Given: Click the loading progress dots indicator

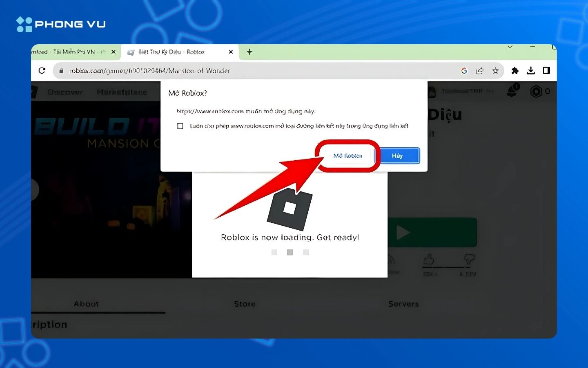Looking at the screenshot, I should pyautogui.click(x=290, y=252).
